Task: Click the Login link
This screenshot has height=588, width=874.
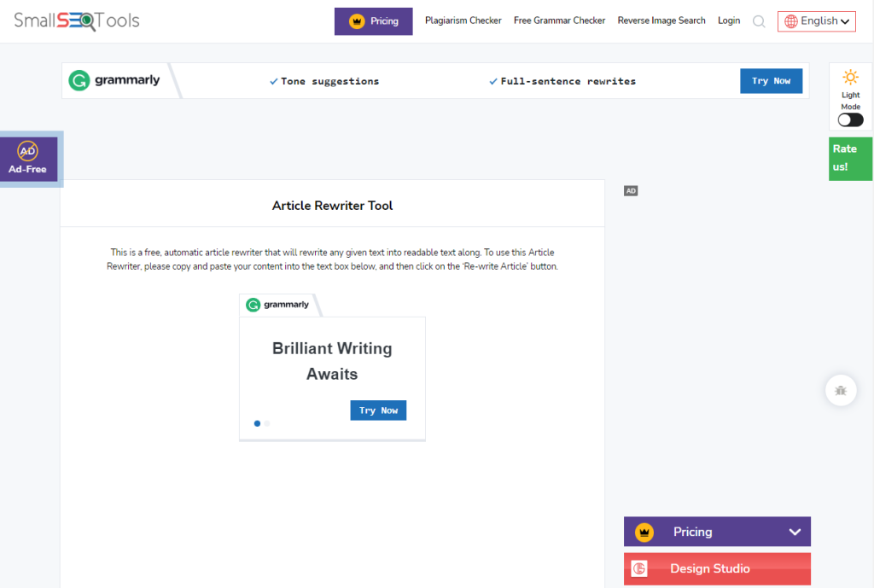Action: tap(729, 20)
